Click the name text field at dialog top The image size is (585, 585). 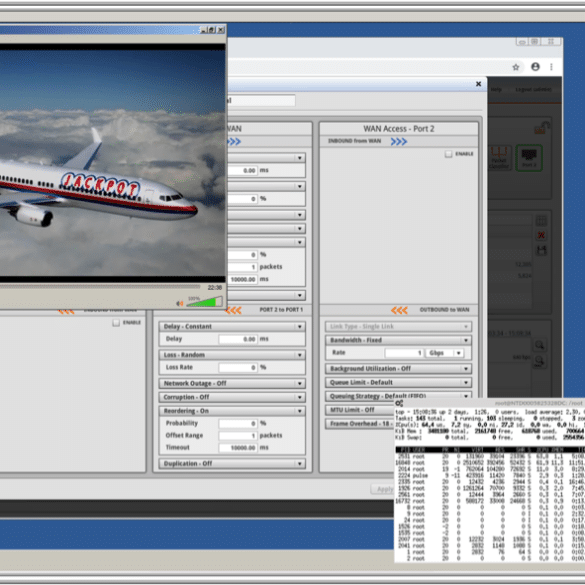click(262, 100)
